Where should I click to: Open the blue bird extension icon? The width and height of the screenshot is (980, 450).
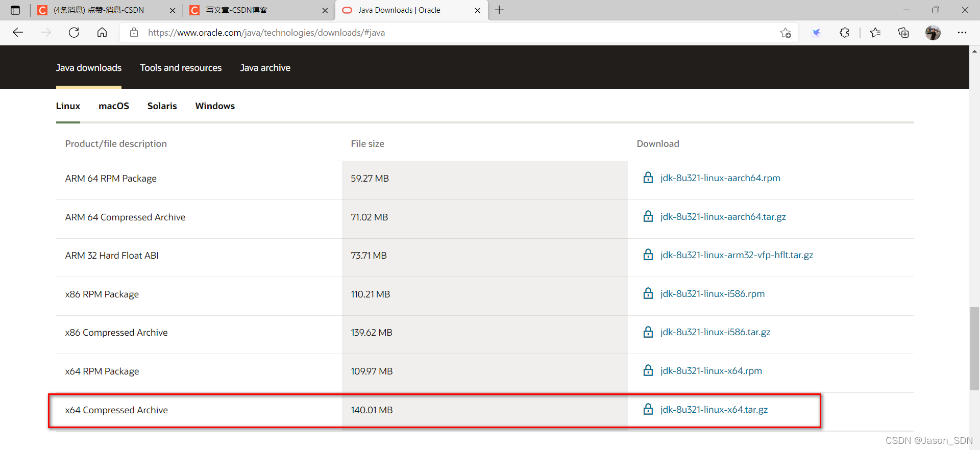(x=817, y=33)
